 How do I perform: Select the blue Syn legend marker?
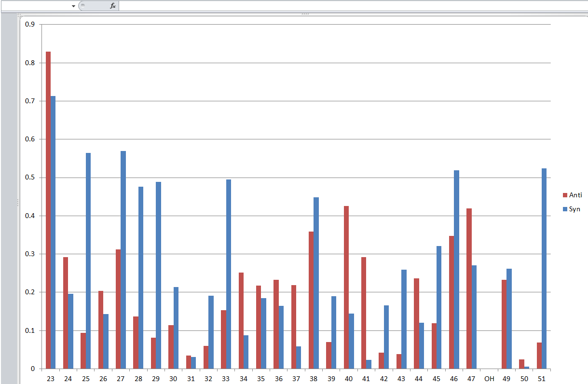click(565, 209)
